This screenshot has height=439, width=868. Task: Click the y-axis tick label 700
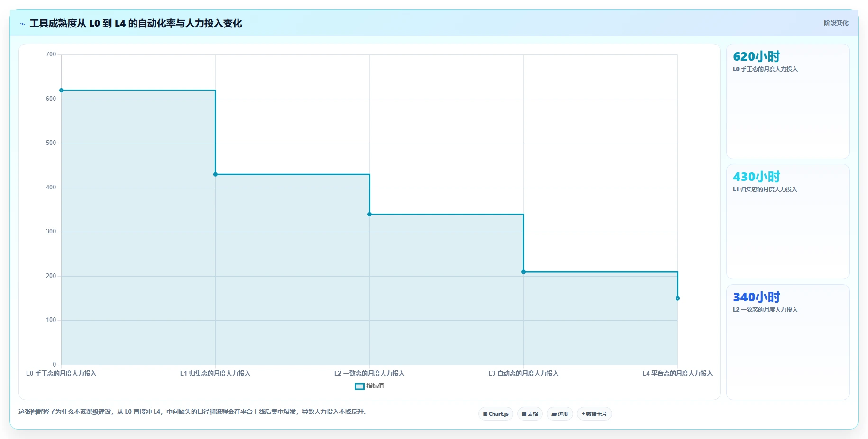[x=51, y=54]
